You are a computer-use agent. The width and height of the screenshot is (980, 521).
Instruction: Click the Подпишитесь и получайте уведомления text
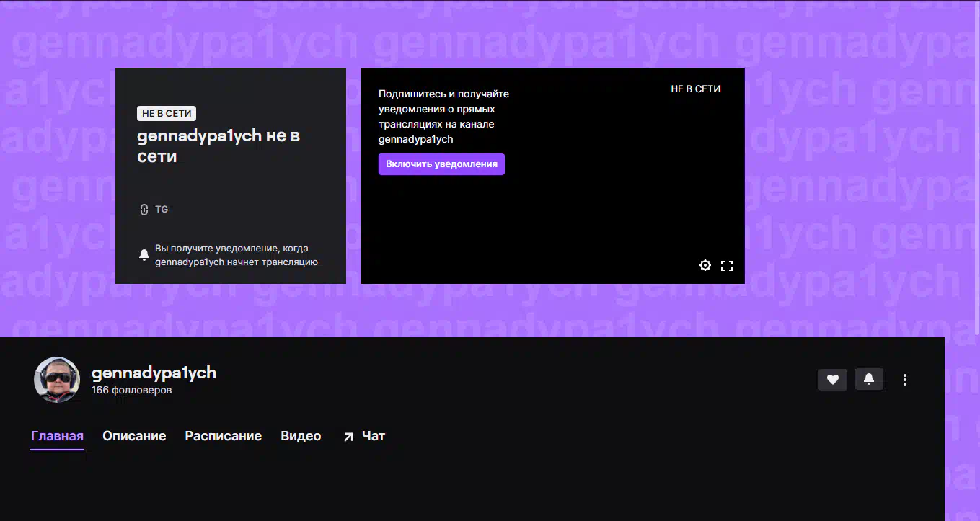coord(443,117)
